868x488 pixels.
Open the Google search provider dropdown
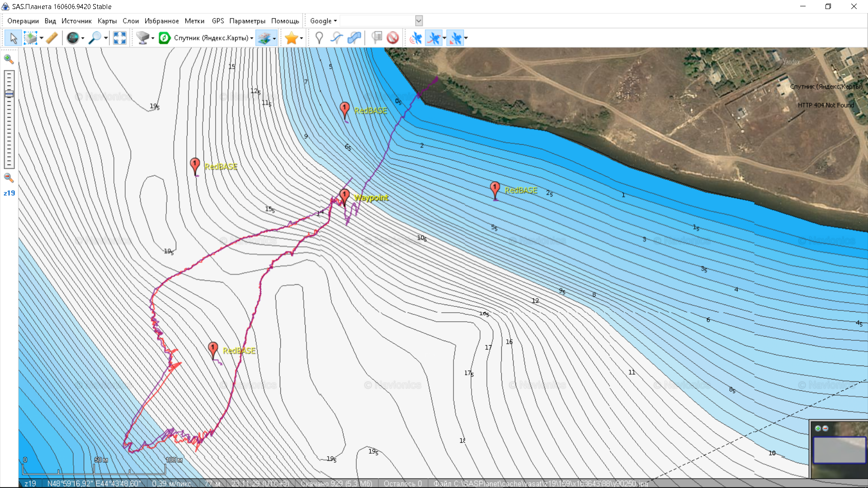coord(323,21)
